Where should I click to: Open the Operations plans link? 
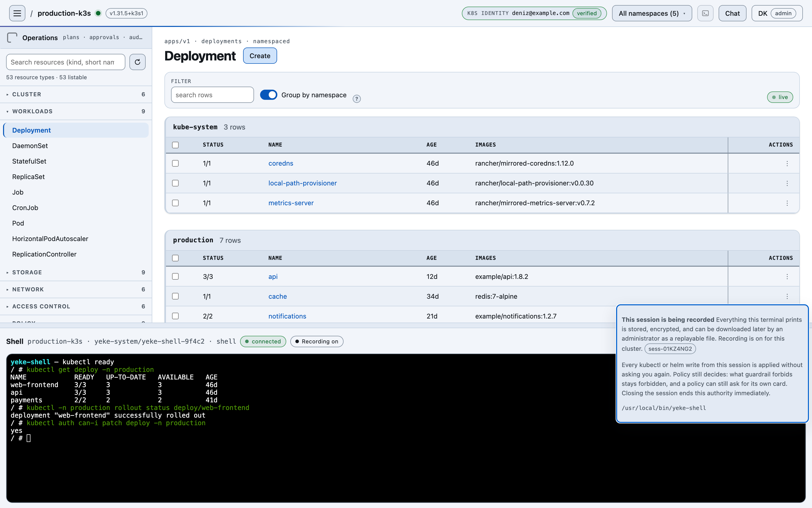click(71, 37)
